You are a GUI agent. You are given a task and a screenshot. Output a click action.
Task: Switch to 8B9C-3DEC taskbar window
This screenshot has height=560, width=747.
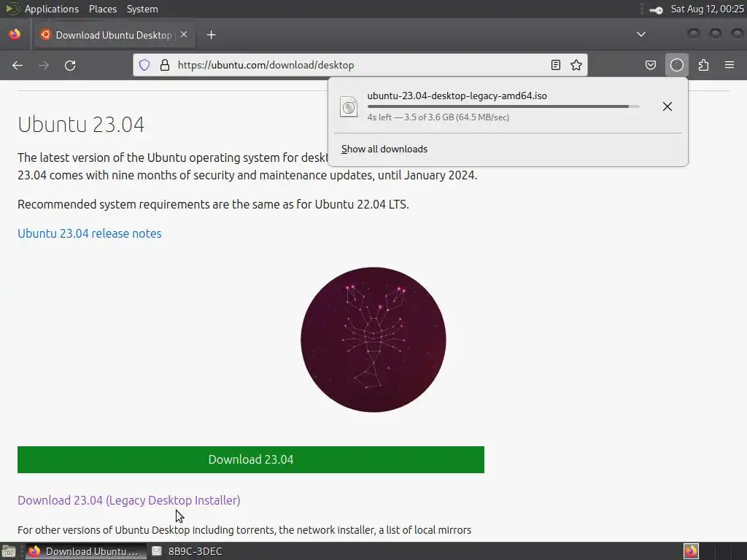point(187,551)
